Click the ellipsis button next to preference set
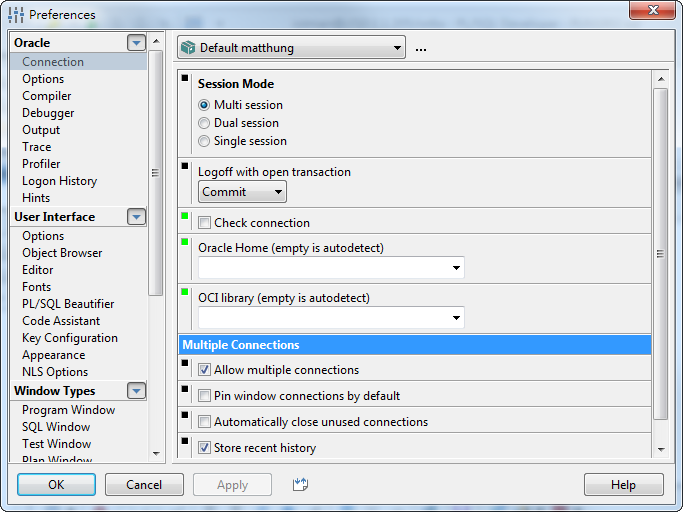The width and height of the screenshot is (683, 512). (x=421, y=48)
